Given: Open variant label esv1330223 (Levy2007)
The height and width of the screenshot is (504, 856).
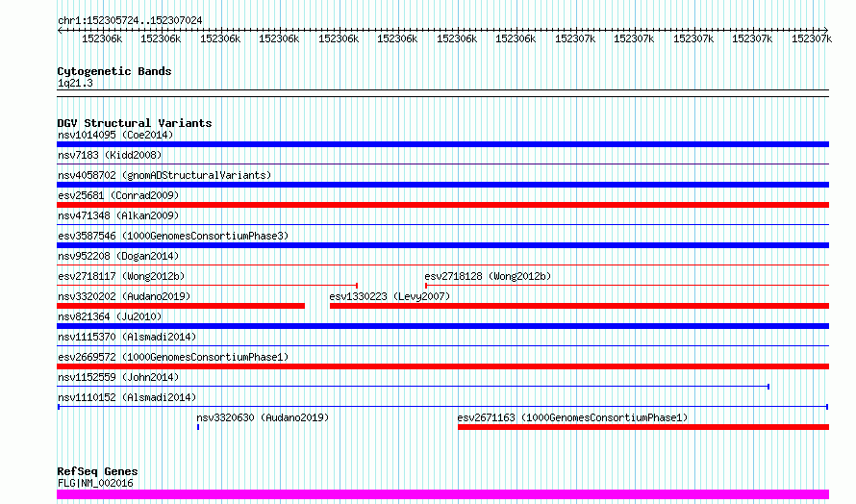Looking at the screenshot, I should point(390,296).
